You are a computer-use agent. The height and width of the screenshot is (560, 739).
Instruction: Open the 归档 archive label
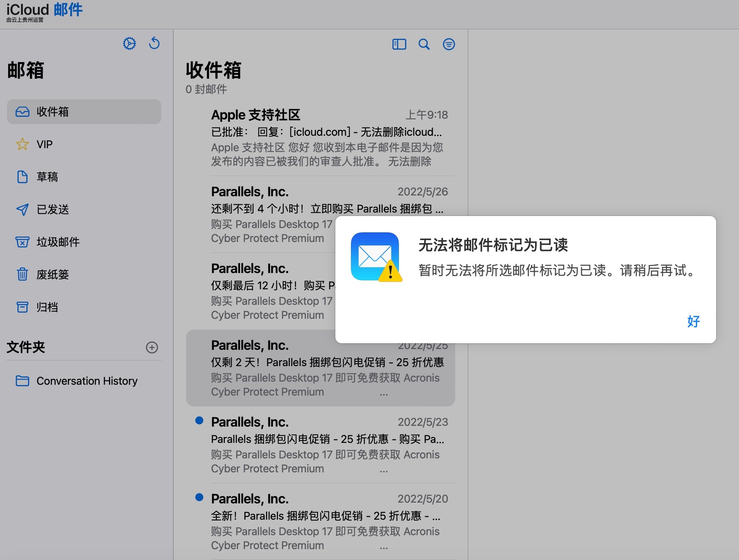click(x=47, y=307)
